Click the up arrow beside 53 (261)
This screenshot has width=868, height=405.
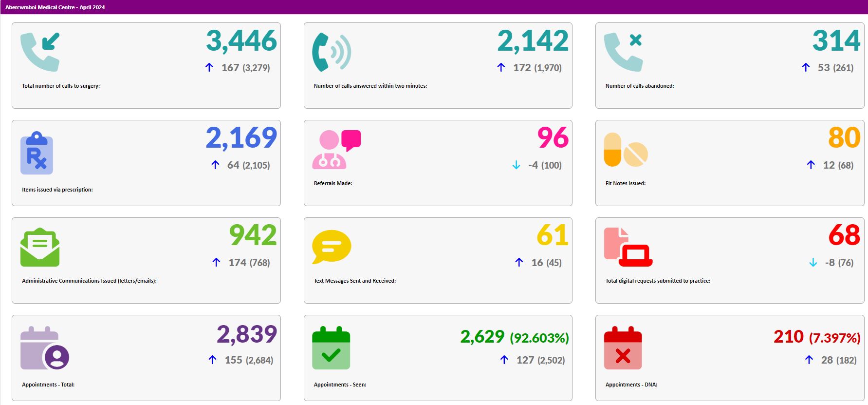point(806,67)
